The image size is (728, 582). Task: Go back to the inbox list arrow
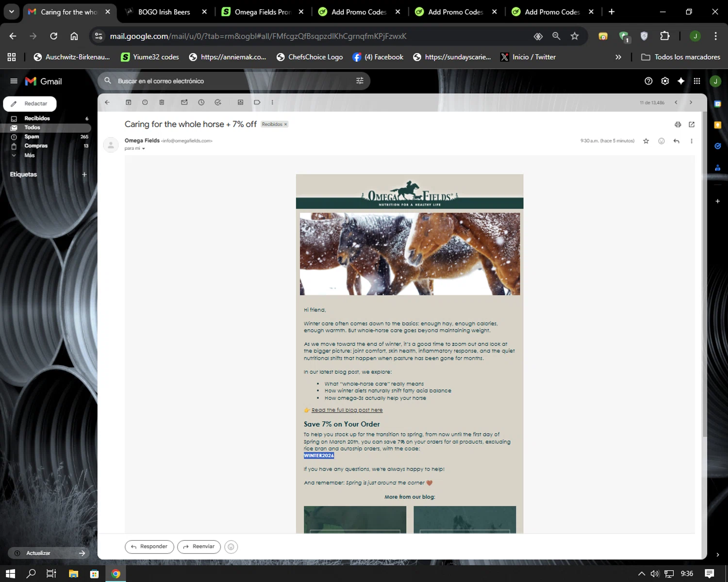coord(107,102)
